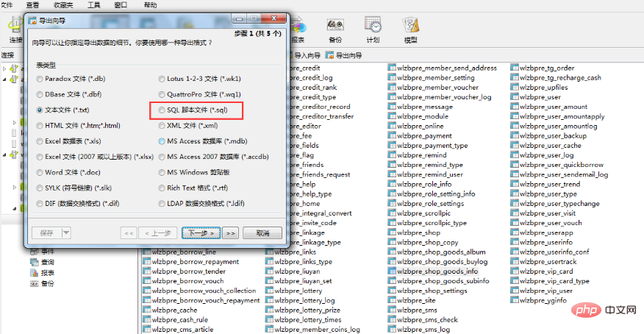Click table icon of wlzbpre_user

pyautogui.click(x=515, y=97)
